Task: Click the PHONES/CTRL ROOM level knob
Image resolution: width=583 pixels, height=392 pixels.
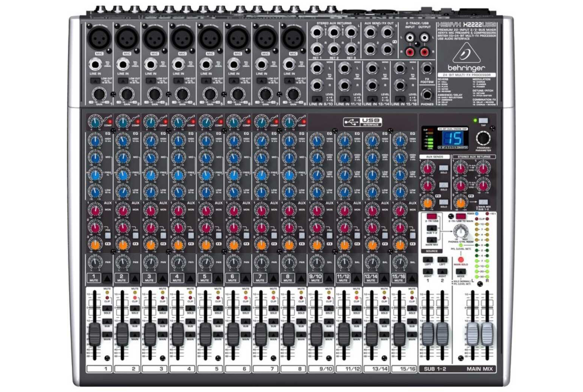Action: point(460,232)
